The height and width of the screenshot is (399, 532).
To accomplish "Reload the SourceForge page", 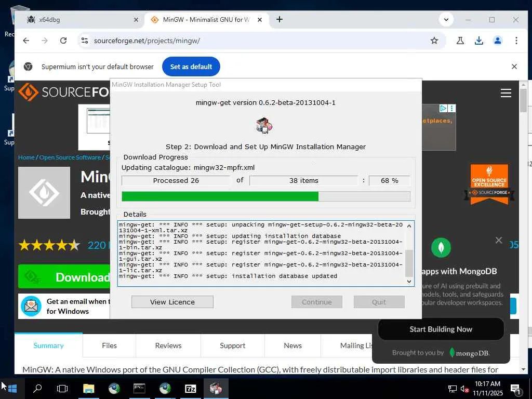I will click(63, 41).
